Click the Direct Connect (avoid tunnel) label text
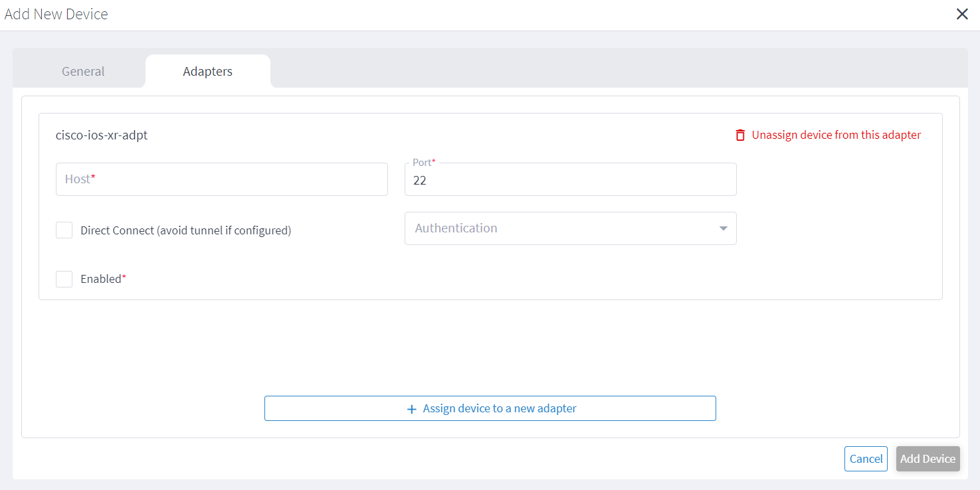 point(185,231)
